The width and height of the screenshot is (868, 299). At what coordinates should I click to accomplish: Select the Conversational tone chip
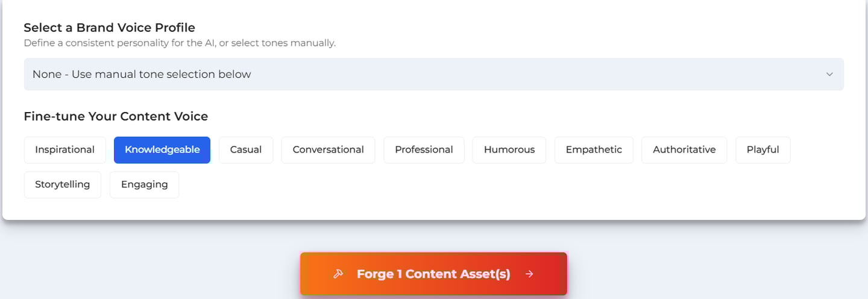pos(328,150)
